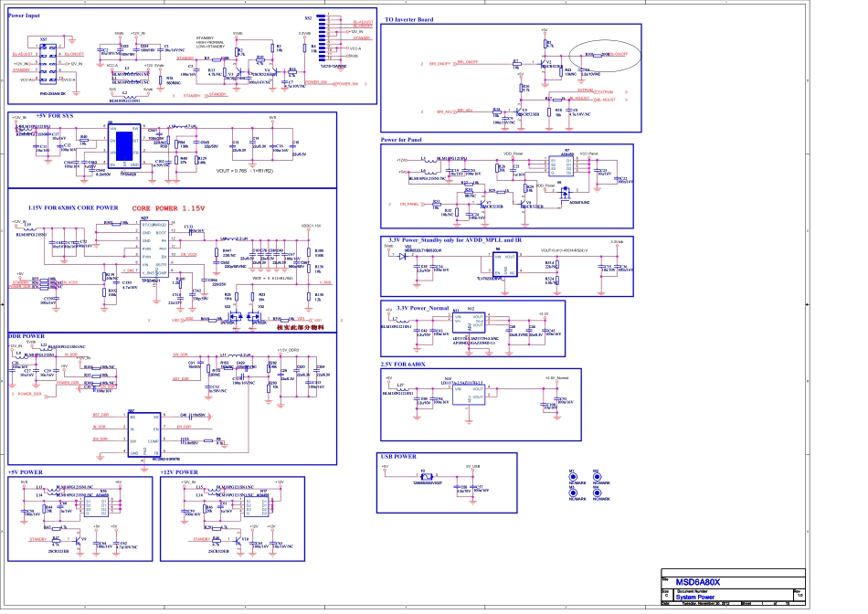868x614 pixels.
Task: Click the Power Input section title
Action: tap(24, 16)
